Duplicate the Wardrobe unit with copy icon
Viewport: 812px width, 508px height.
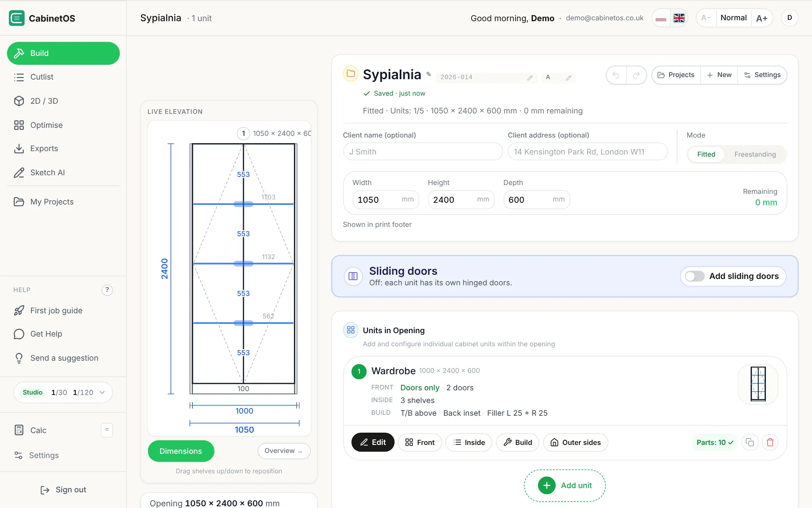tap(750, 442)
